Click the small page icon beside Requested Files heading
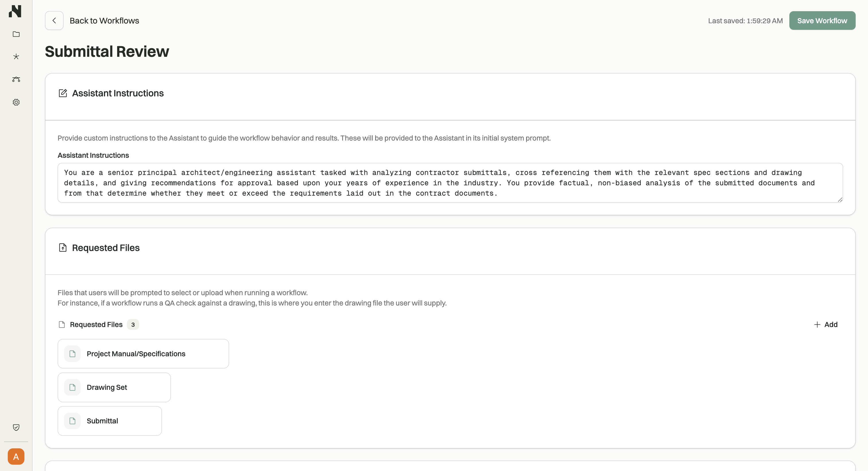This screenshot has height=471, width=868. click(x=62, y=324)
